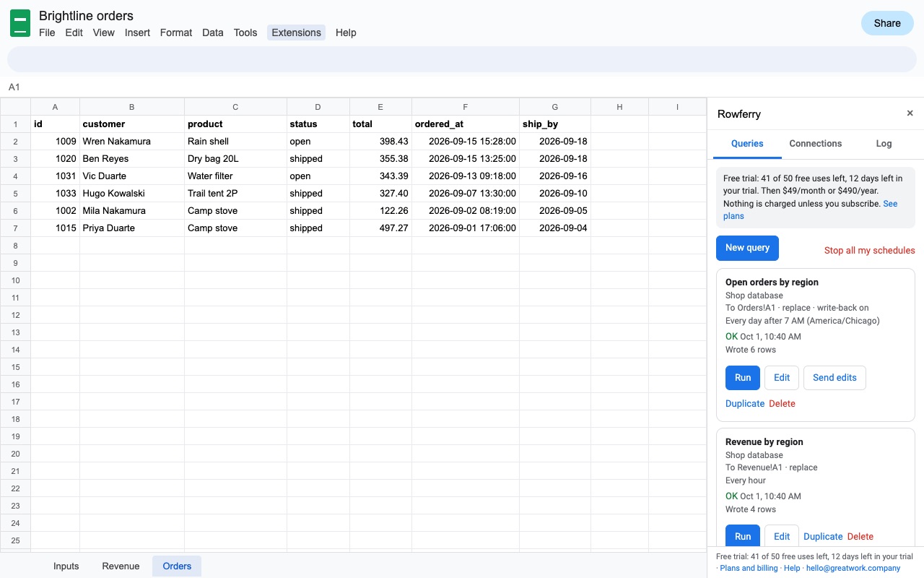Image resolution: width=924 pixels, height=578 pixels.
Task: Switch to the Connections tab in Rowferry
Action: 816,144
